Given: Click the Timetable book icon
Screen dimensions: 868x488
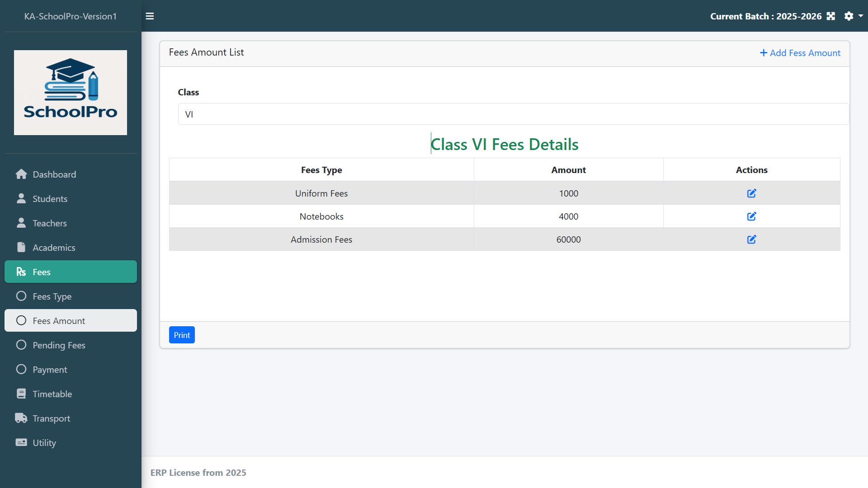Looking at the screenshot, I should tap(21, 394).
